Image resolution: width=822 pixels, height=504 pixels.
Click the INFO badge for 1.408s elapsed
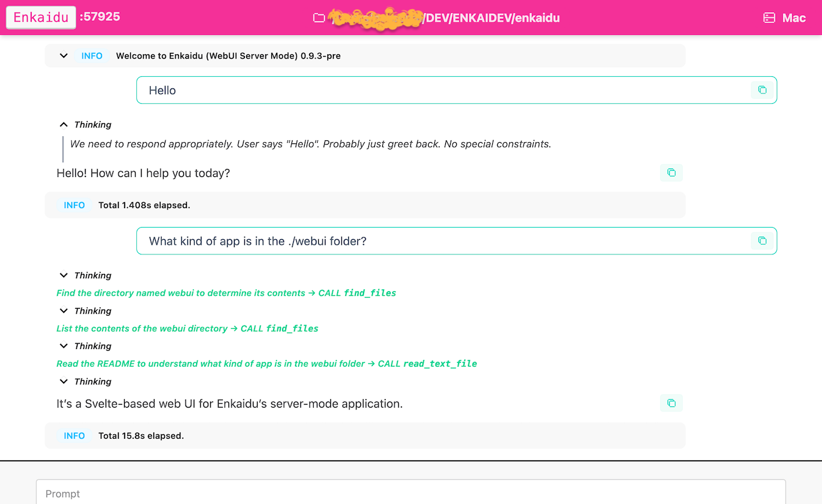(x=75, y=205)
